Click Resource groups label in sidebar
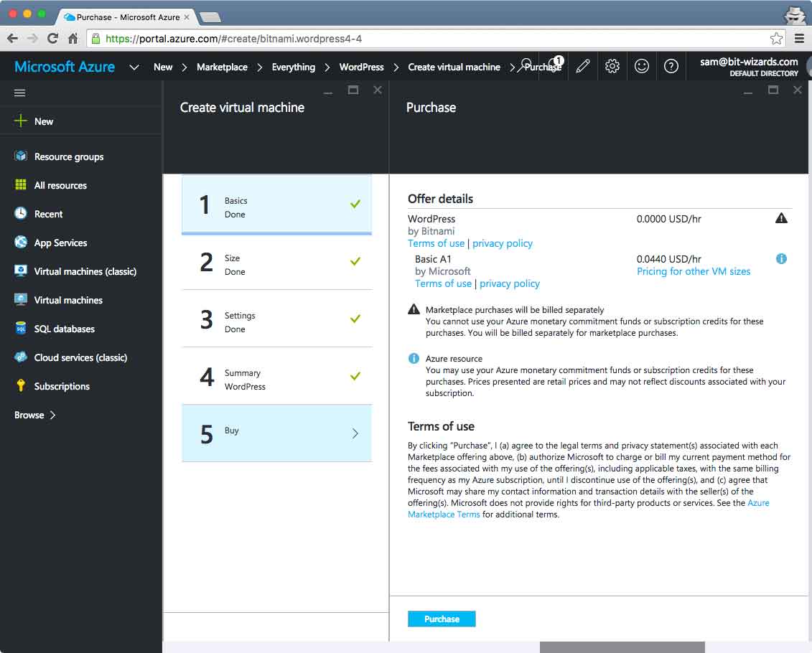 coord(69,156)
